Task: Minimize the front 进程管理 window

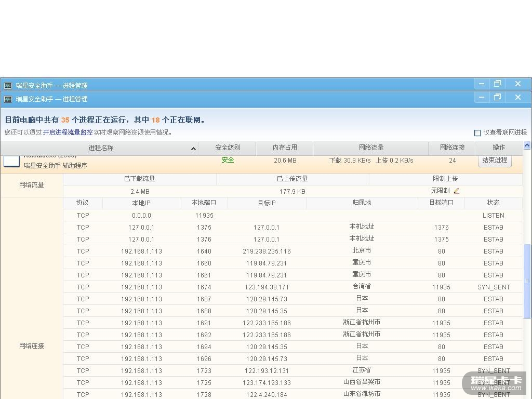Action: pos(482,97)
